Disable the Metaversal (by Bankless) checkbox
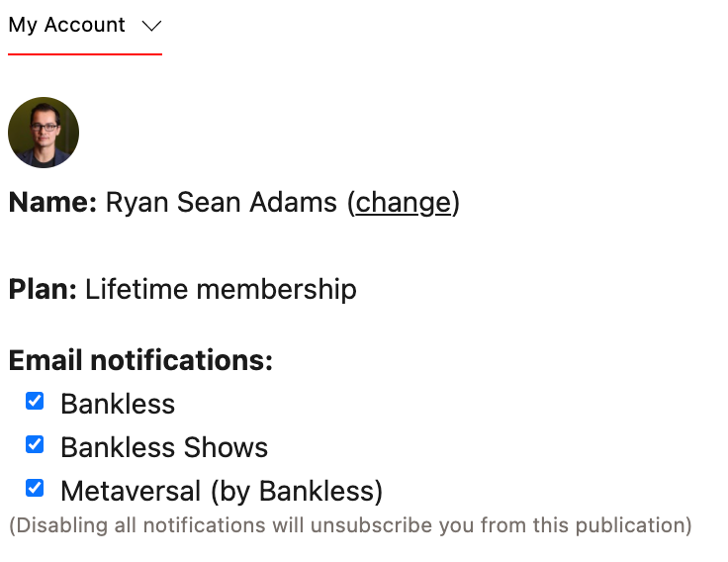The height and width of the screenshot is (562, 728). coord(35,488)
